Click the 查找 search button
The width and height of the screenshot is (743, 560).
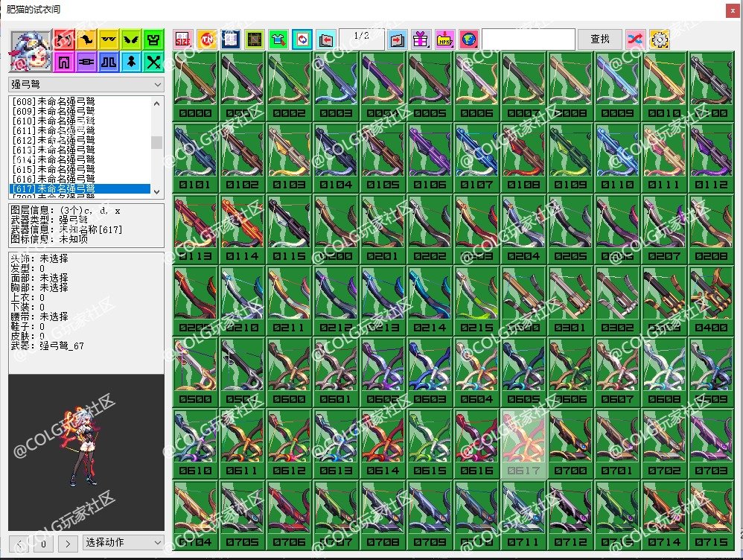[x=600, y=39]
